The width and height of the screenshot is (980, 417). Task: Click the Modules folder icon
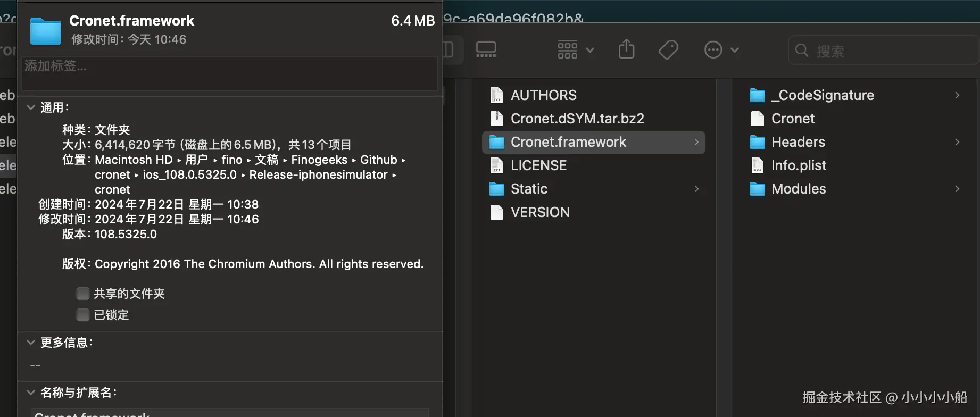click(757, 189)
